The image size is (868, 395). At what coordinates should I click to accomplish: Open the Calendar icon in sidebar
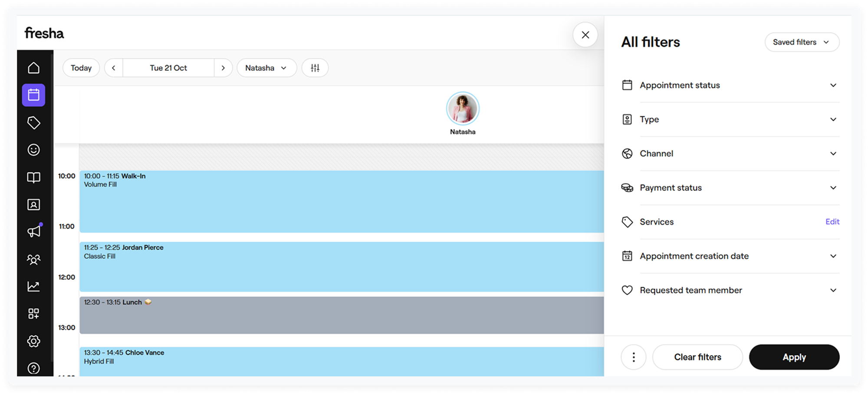(33, 95)
